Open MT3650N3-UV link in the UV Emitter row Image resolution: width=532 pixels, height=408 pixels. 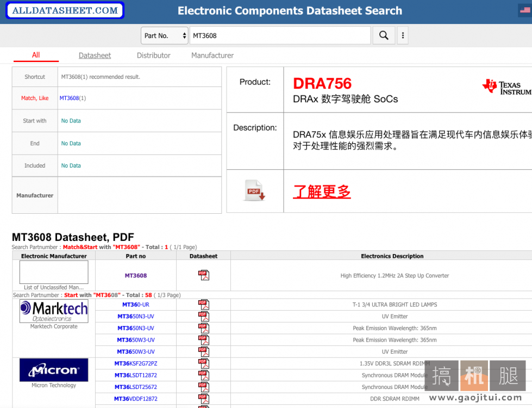pos(136,316)
